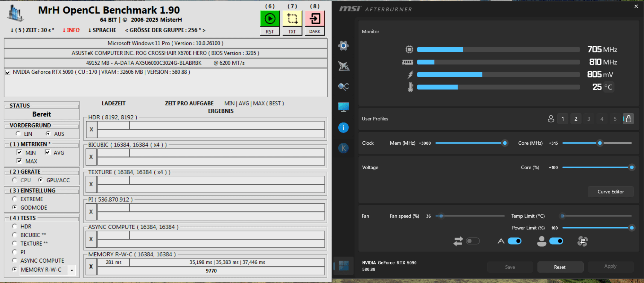Open the Curve Editor in Afterburner
This screenshot has height=283, width=644.
[x=610, y=192]
